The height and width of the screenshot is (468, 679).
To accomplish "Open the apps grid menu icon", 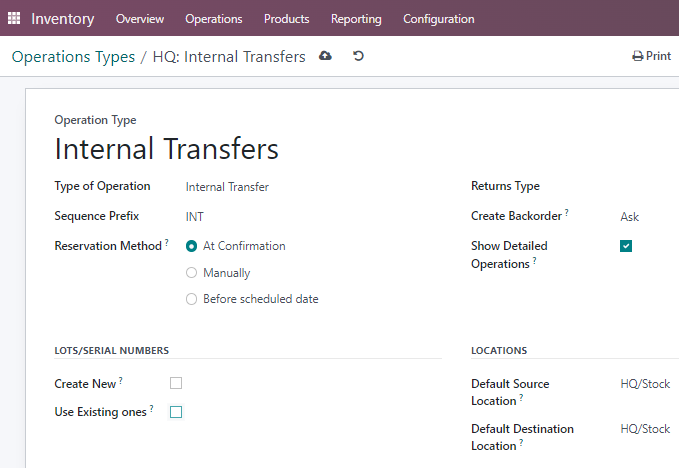I will pyautogui.click(x=14, y=18).
